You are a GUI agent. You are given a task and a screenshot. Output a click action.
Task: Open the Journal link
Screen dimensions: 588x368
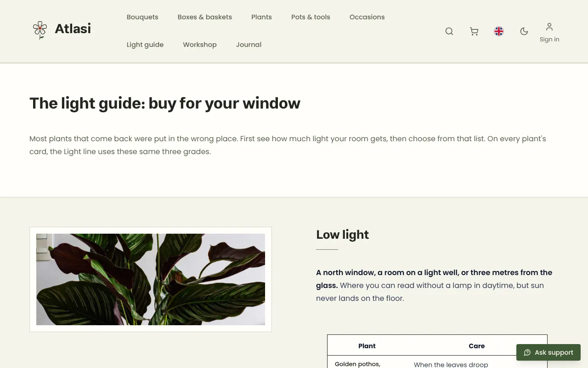click(x=249, y=45)
